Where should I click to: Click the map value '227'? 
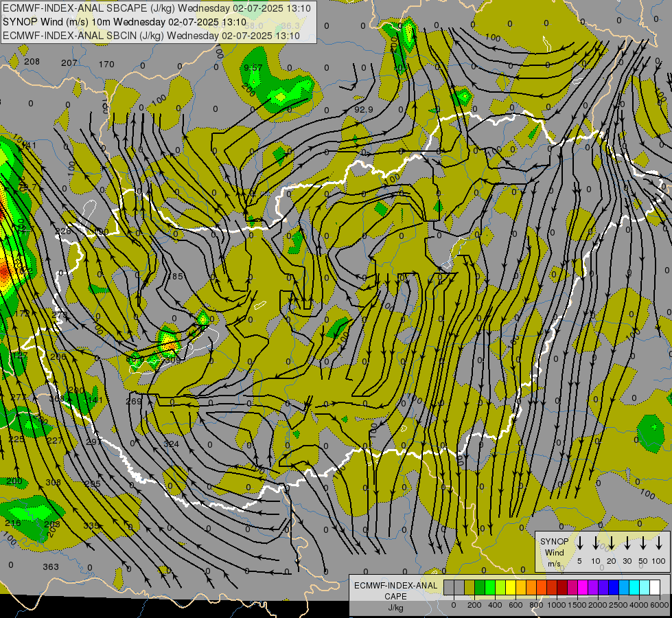pyautogui.click(x=54, y=440)
